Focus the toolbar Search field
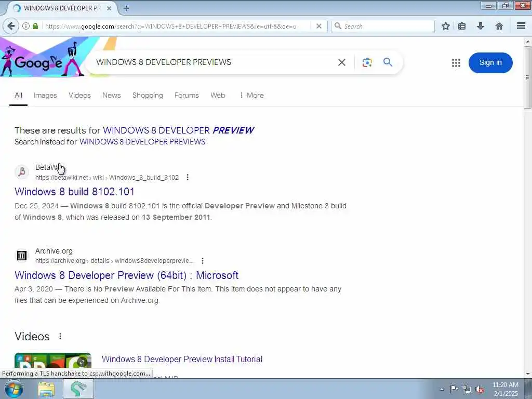The width and height of the screenshot is (532, 399). pyautogui.click(x=383, y=26)
